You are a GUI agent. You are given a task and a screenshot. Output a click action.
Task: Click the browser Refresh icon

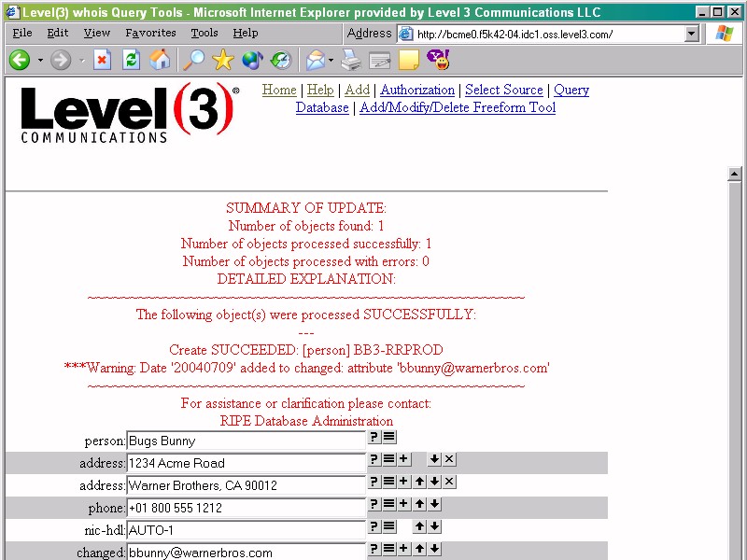click(132, 61)
